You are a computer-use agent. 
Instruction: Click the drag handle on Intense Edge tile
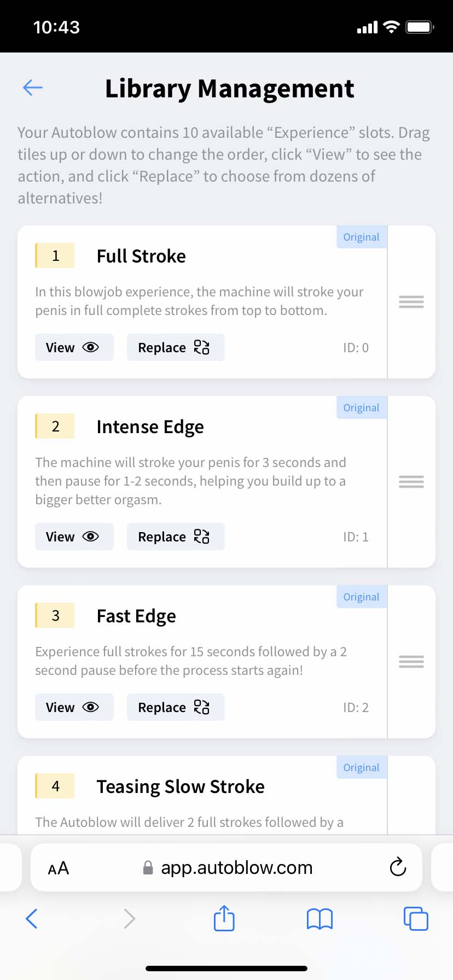(411, 482)
